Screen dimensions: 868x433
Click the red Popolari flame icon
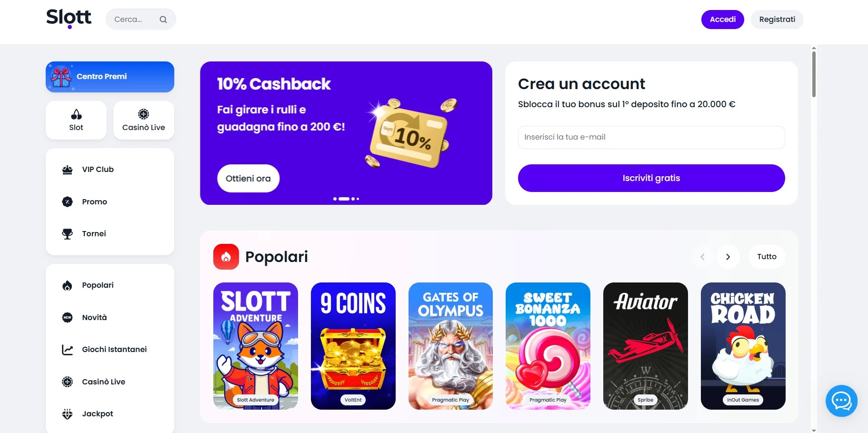coord(226,257)
